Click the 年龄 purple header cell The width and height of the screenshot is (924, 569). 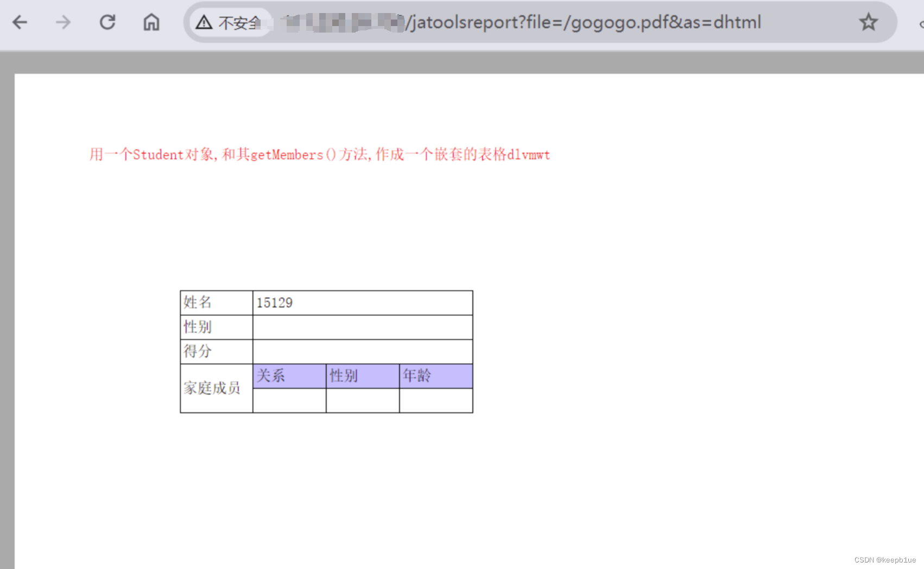(436, 376)
